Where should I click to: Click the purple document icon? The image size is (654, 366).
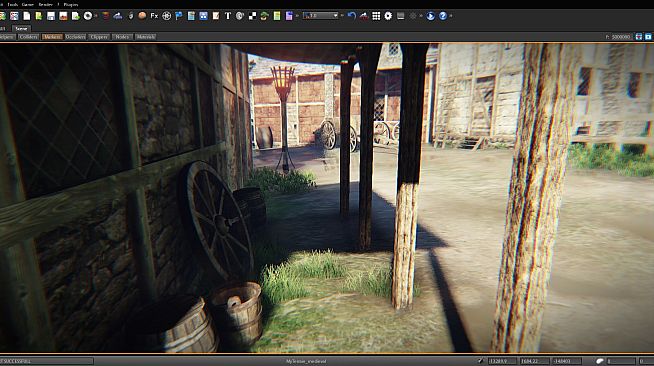(289, 16)
